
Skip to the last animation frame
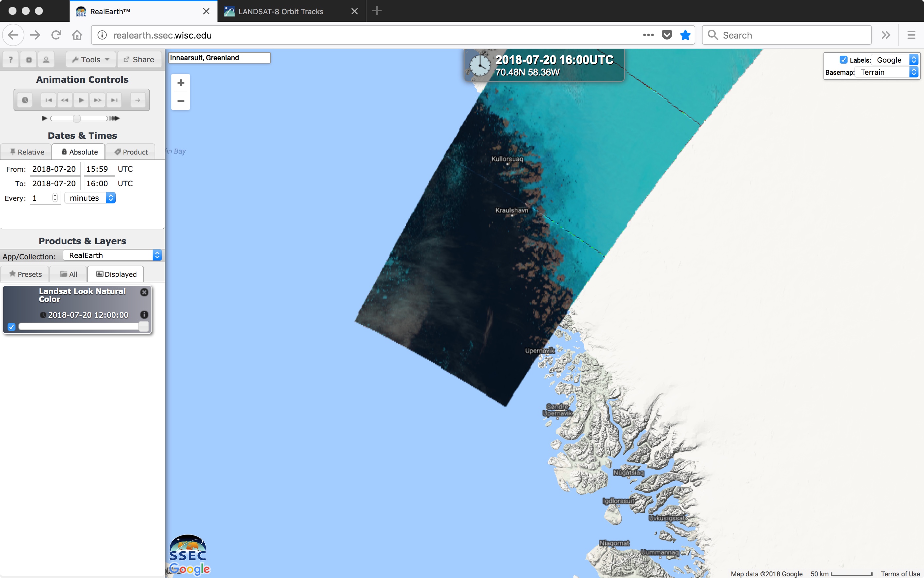coord(114,100)
